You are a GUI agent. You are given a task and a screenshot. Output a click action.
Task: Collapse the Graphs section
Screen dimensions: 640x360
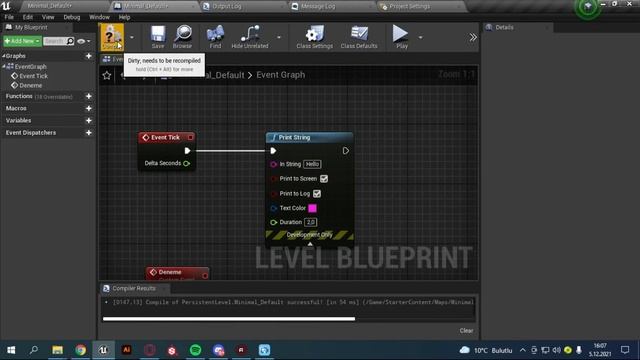pos(4,56)
